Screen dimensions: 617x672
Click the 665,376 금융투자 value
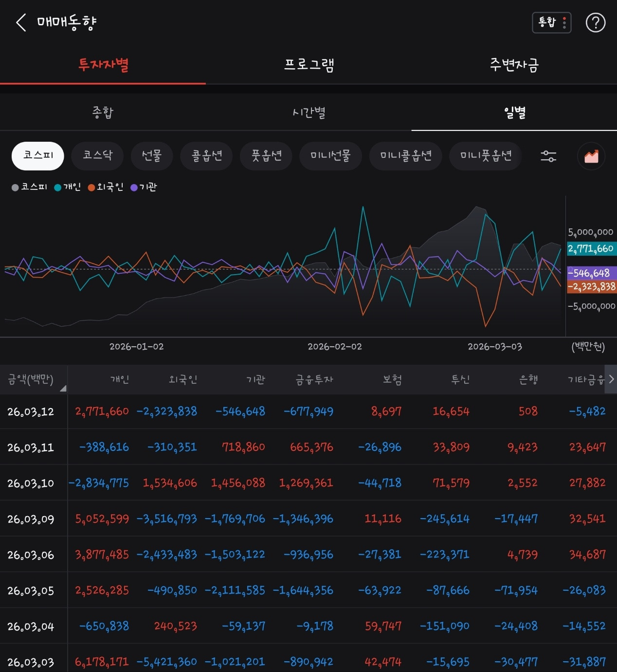pos(312,447)
